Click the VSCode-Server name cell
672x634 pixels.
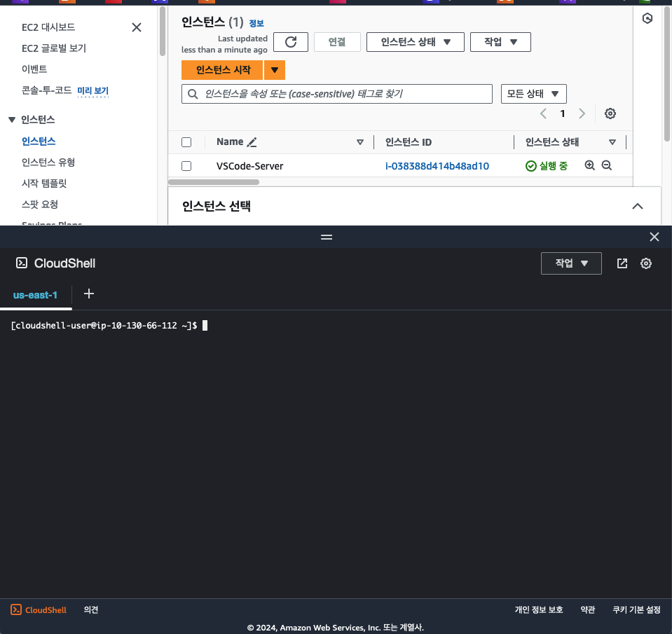[250, 166]
